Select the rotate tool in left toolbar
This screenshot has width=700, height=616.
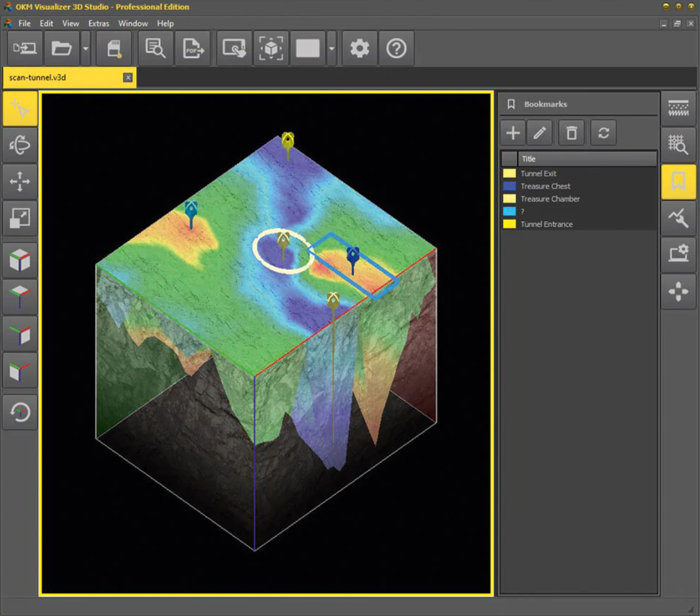19,145
